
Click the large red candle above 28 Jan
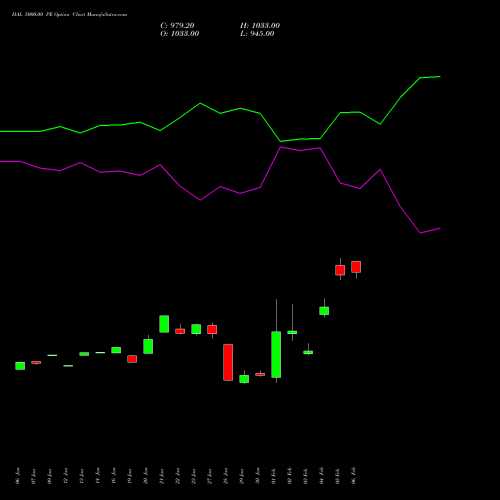point(228,362)
